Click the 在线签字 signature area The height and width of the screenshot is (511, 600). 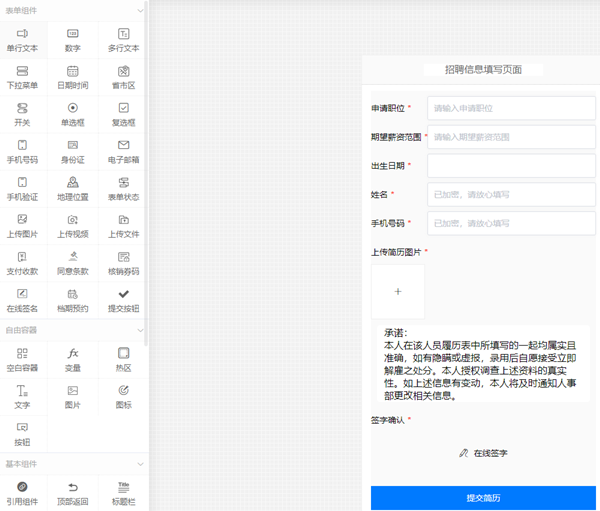[483, 453]
